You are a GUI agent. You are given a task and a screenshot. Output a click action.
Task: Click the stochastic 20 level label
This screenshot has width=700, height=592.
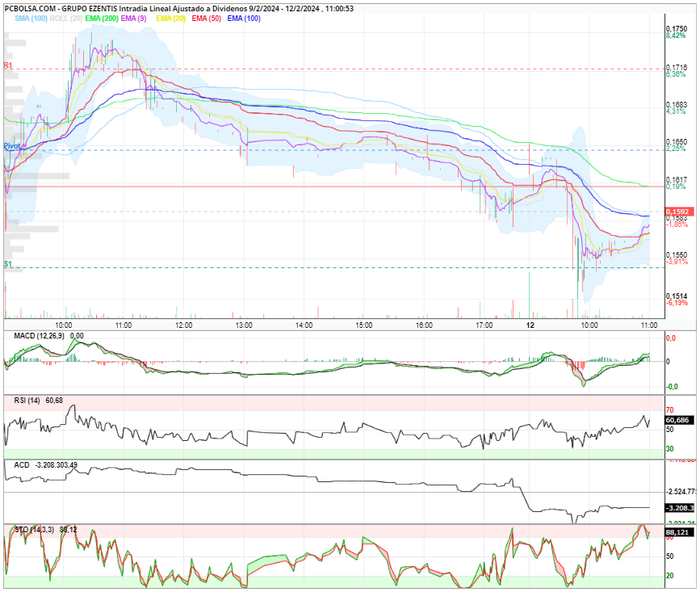(669, 576)
